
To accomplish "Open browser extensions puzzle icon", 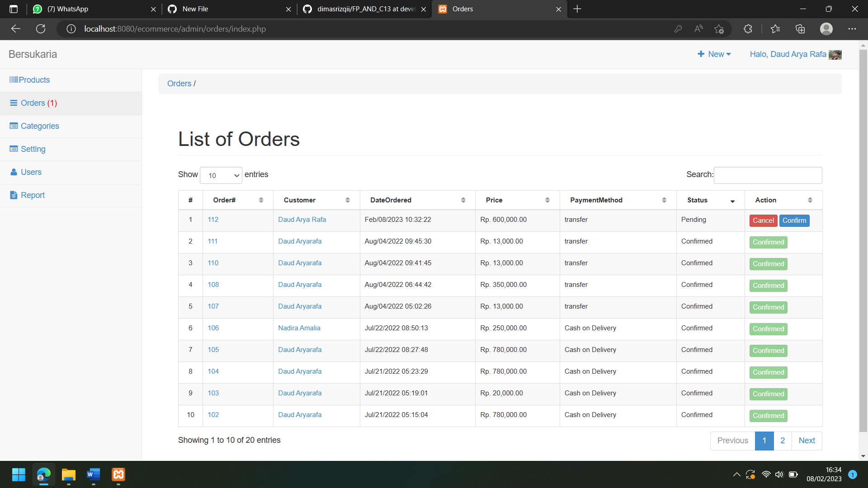I will tap(748, 29).
